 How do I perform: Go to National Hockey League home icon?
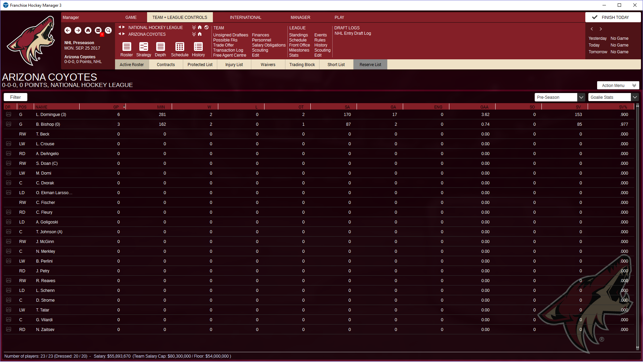(x=200, y=27)
